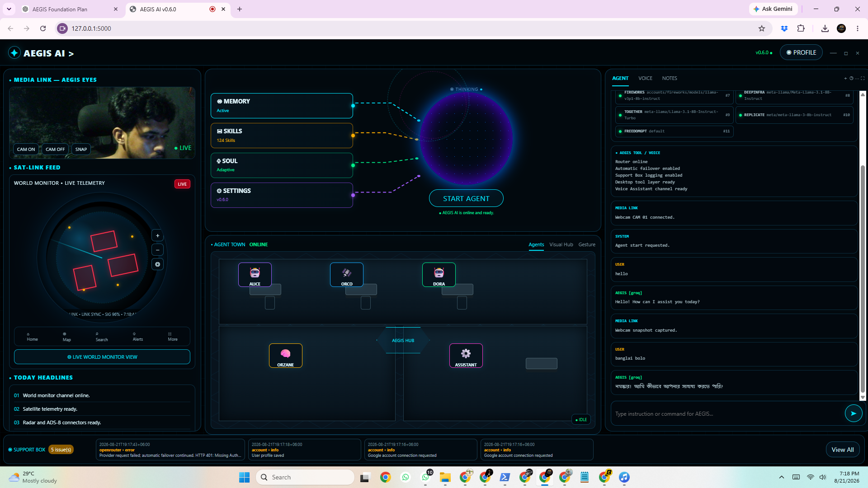This screenshot has height=488, width=868.
Task: Select the DORA agent in Agent Town
Action: coord(439,275)
